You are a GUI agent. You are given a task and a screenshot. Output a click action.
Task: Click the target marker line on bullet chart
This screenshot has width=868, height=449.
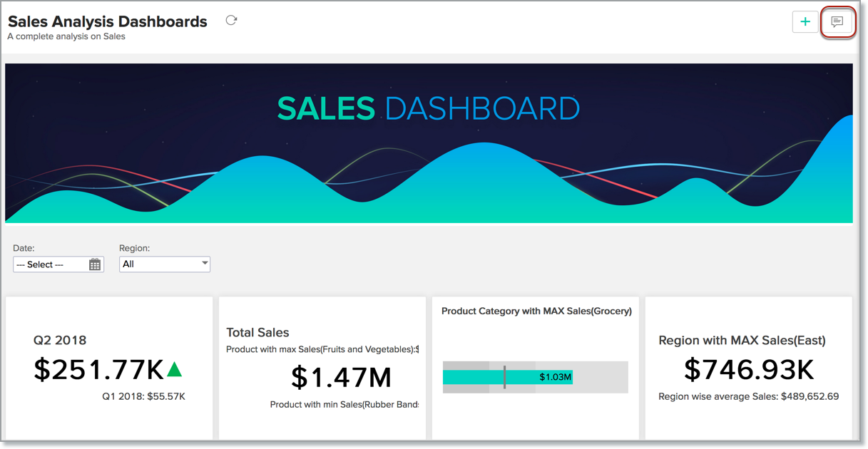(504, 377)
